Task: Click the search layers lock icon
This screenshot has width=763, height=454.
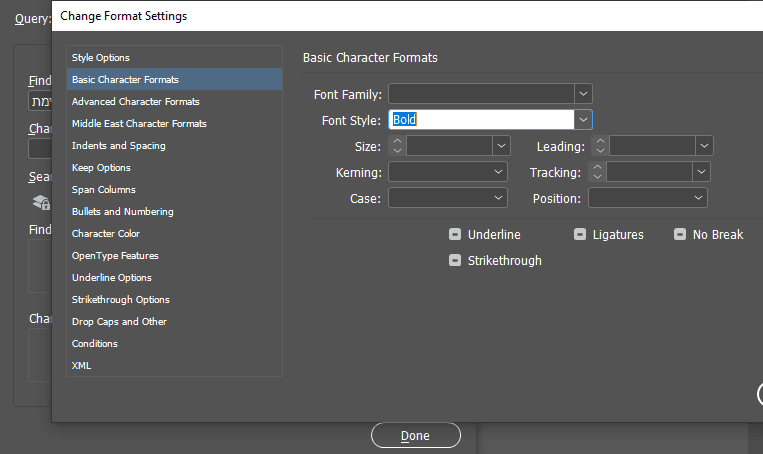Action: pos(41,203)
